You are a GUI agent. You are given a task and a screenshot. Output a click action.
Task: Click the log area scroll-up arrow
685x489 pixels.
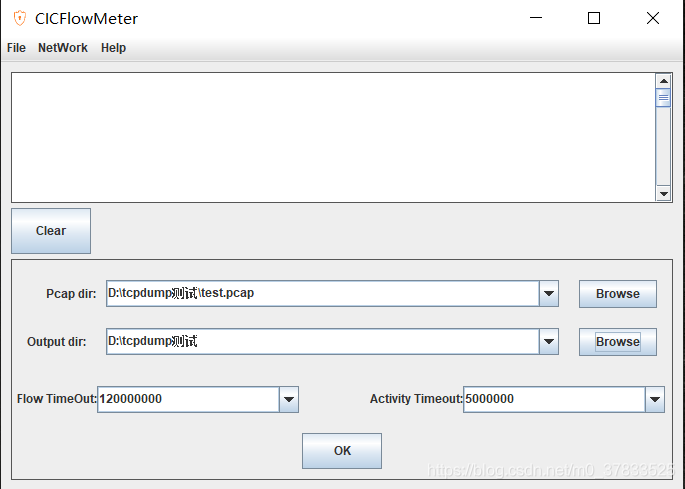tap(664, 81)
